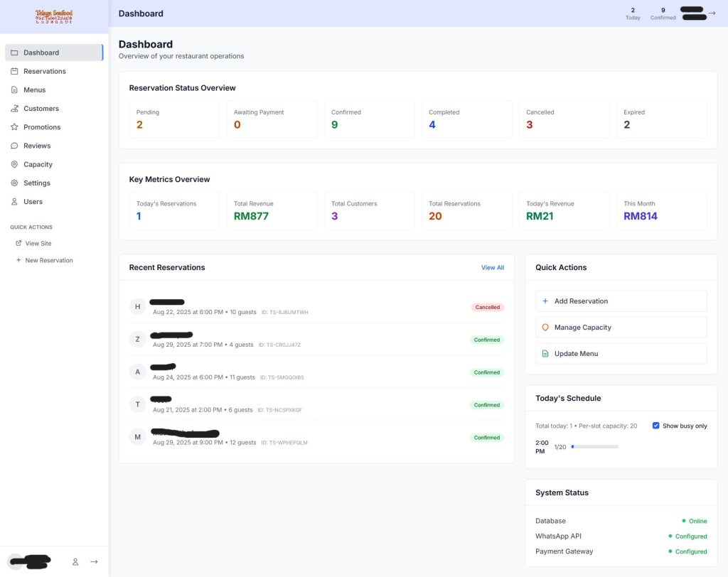Viewport: 728px width, 577px height.
Task: Click the Add Reservation button
Action: (621, 301)
